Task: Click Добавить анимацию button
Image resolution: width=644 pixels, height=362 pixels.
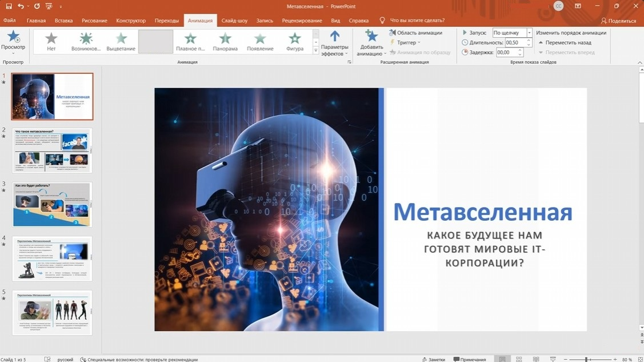Action: coord(371,43)
